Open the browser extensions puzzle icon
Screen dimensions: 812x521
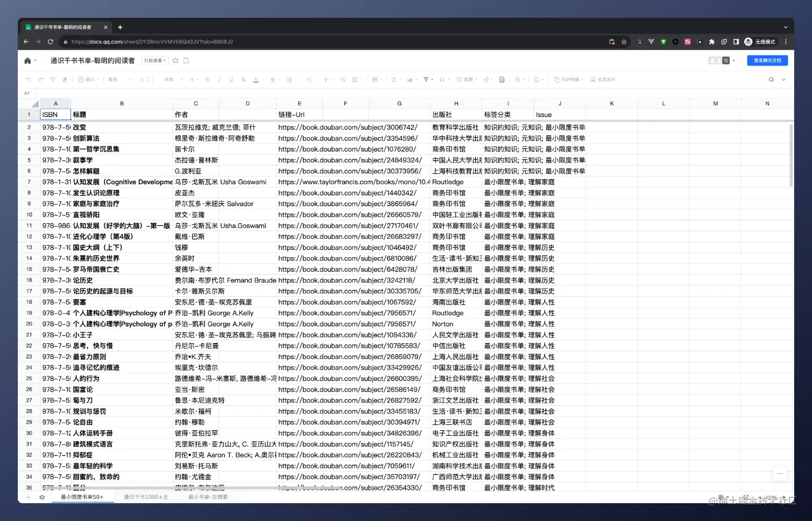click(712, 42)
